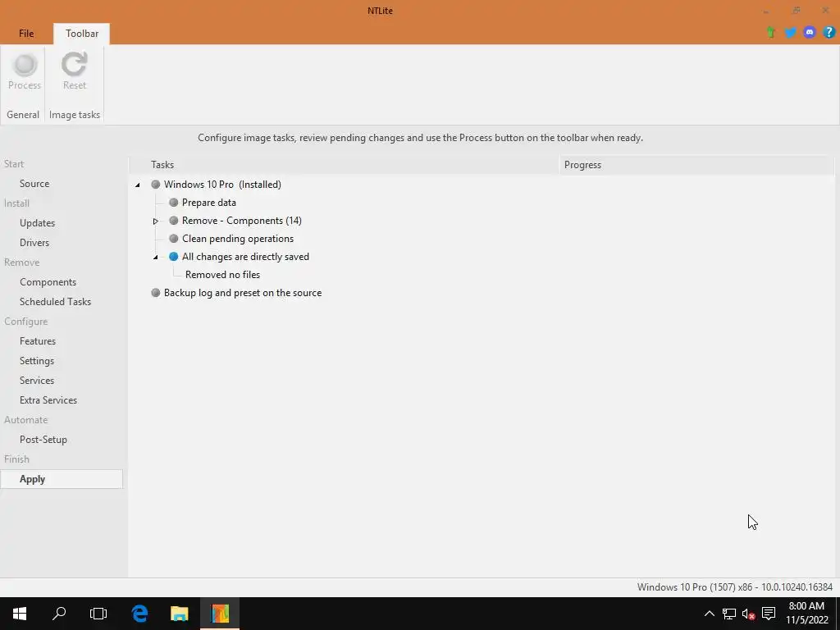Screen dimensions: 840x630
Task: Collapse the Windows 10 Pro tree node
Action: (138, 185)
